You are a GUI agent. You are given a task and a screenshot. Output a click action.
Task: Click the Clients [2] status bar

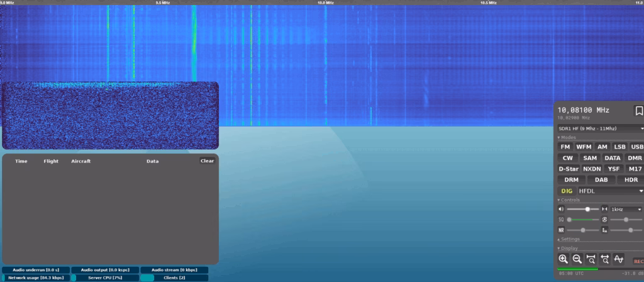[174, 278]
